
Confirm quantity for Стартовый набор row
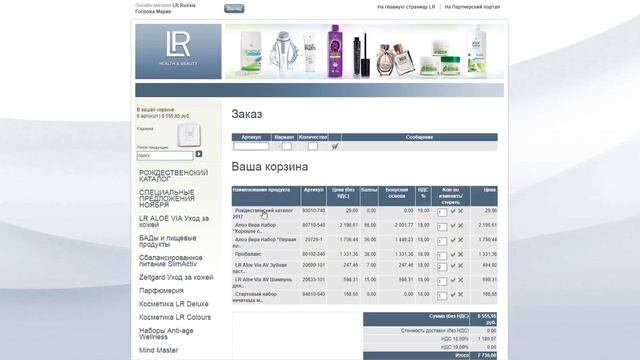click(x=453, y=295)
